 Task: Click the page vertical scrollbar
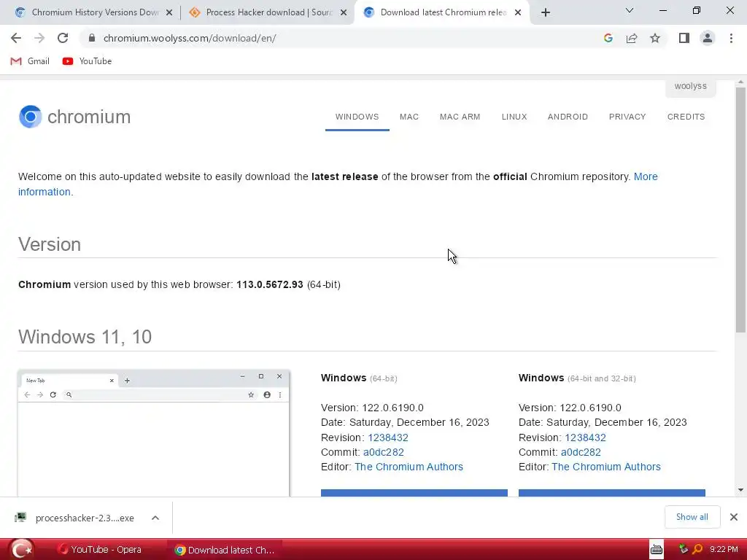[x=740, y=209]
